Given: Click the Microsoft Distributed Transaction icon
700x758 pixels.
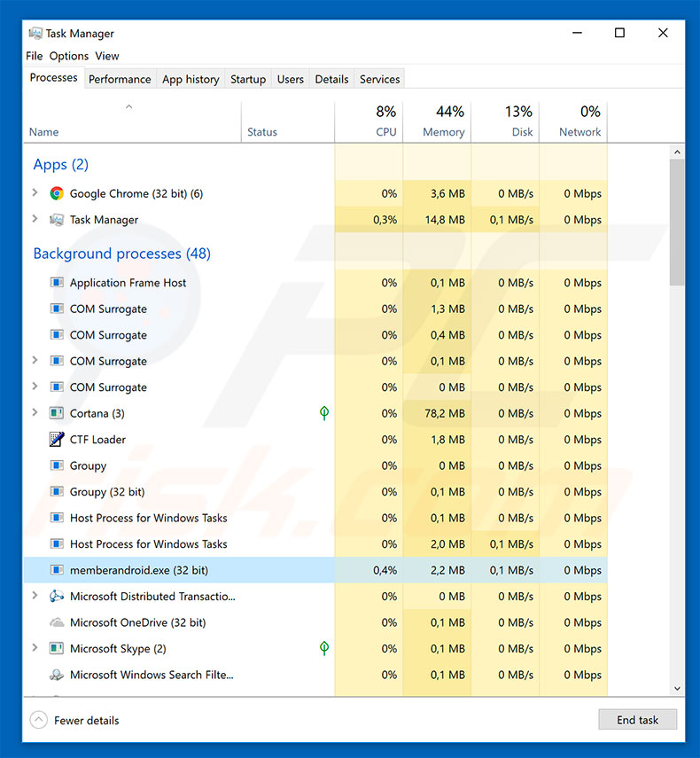Looking at the screenshot, I should (x=57, y=596).
